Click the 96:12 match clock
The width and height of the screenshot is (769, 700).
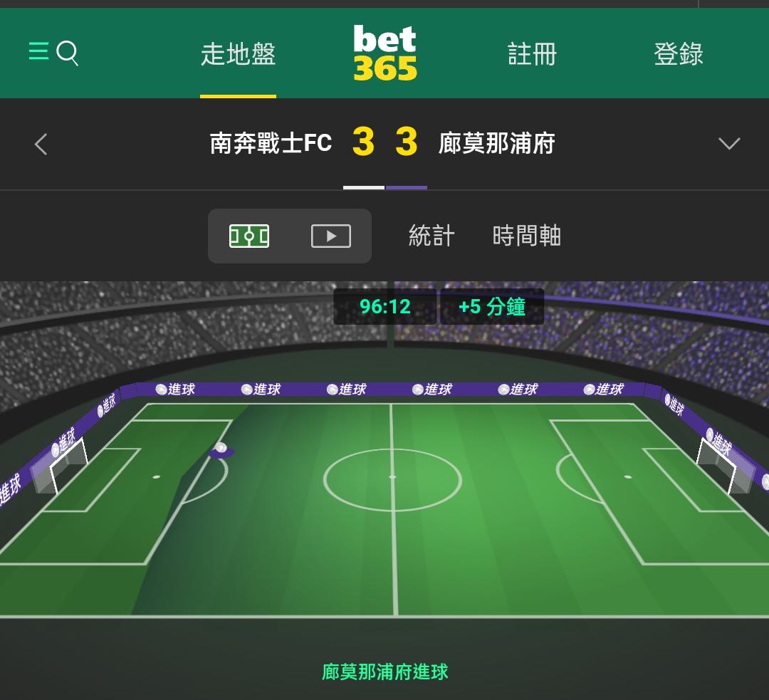click(385, 307)
